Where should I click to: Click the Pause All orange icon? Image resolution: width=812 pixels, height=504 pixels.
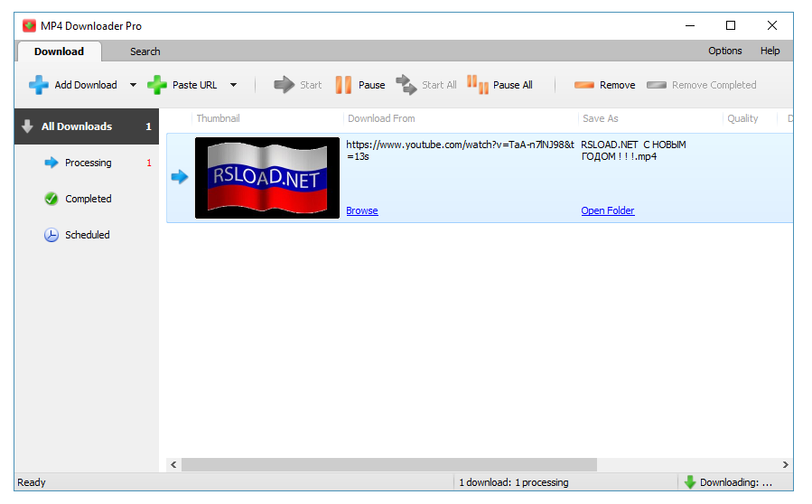click(x=478, y=85)
